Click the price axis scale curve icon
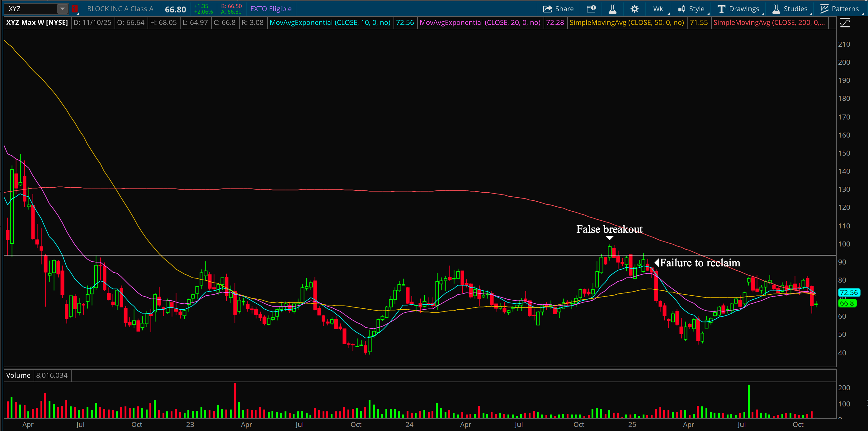 click(845, 23)
